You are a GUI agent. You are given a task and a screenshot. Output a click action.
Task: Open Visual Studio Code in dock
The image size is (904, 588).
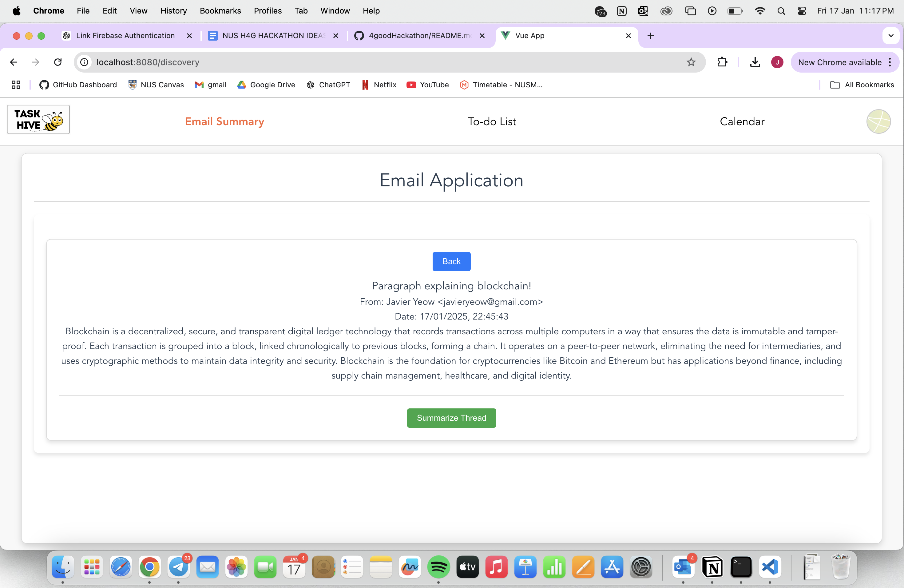[x=770, y=567]
